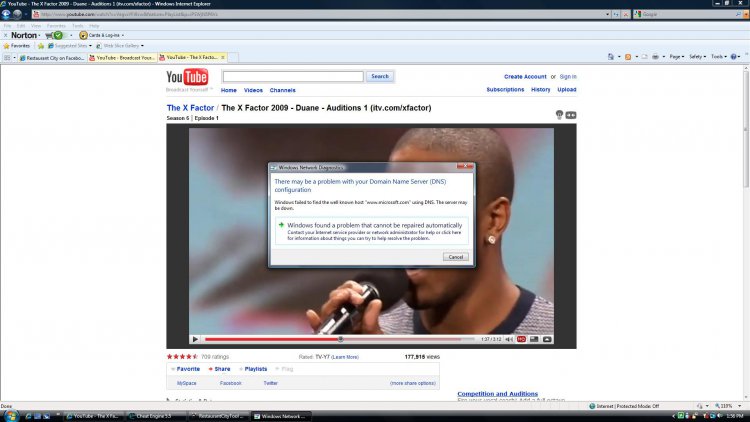This screenshot has height=422, width=750.
Task: Open the Safety menu dropdown
Action: [x=697, y=56]
